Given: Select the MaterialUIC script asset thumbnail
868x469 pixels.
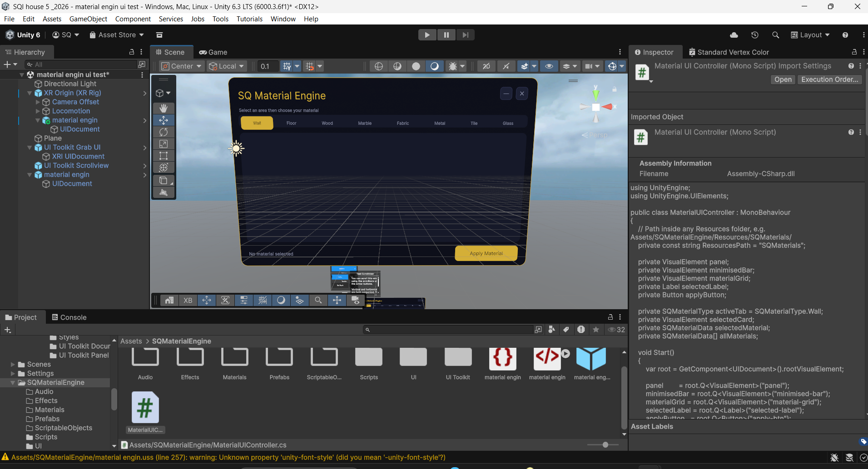Looking at the screenshot, I should [x=145, y=407].
